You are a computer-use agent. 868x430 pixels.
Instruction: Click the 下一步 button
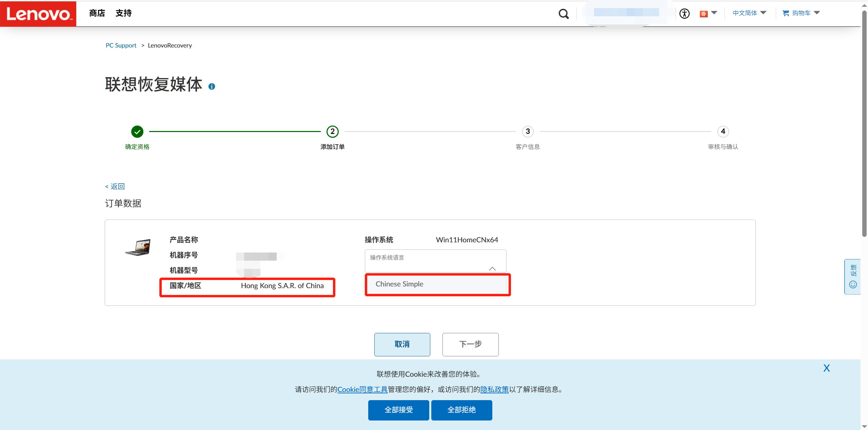[470, 344]
